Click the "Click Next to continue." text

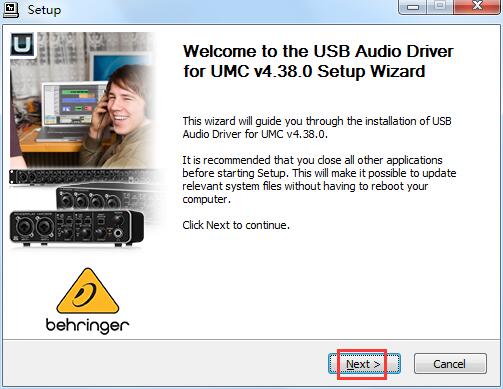point(236,225)
